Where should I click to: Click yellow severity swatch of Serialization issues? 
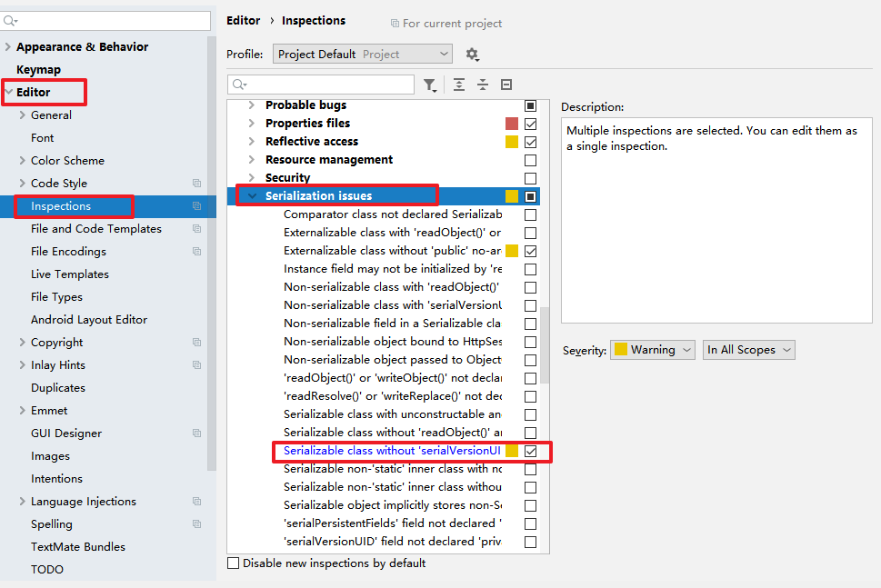click(512, 196)
